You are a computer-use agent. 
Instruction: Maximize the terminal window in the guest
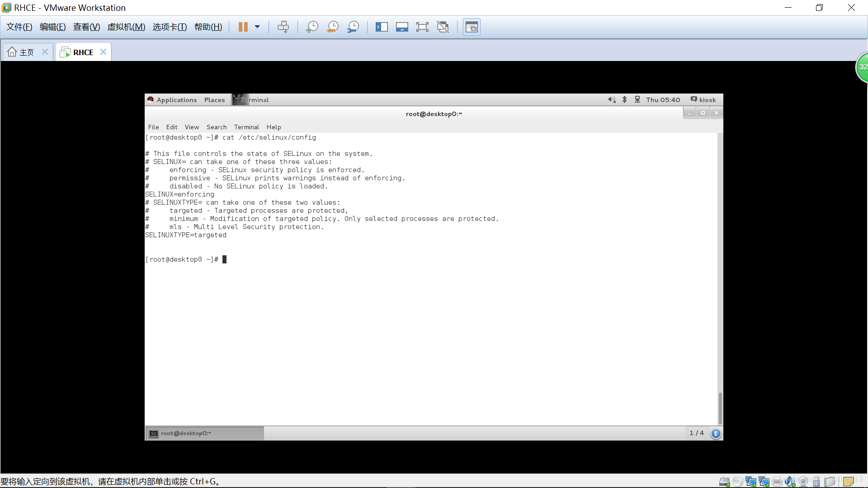703,113
